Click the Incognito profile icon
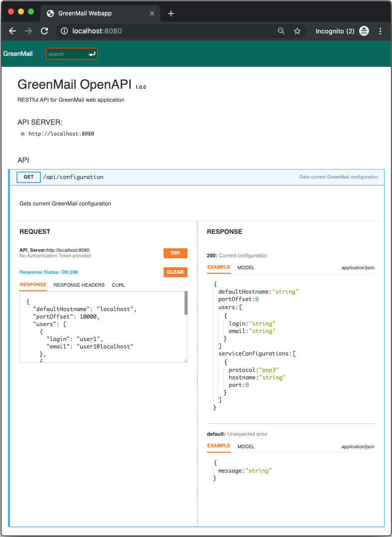The image size is (392, 537). [364, 31]
